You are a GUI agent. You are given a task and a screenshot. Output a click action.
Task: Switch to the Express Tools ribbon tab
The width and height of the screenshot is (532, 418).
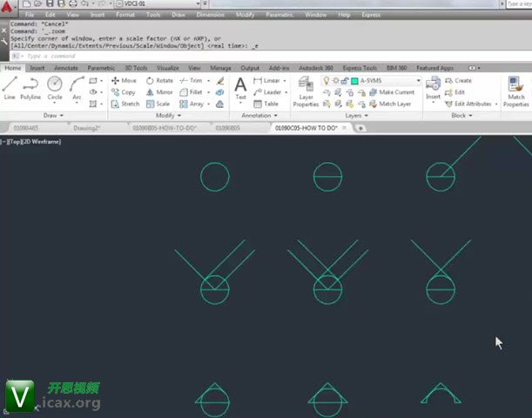[x=360, y=68]
